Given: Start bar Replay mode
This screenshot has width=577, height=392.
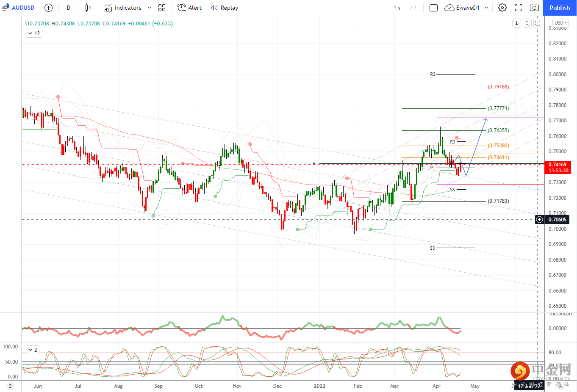Looking at the screenshot, I should [225, 8].
